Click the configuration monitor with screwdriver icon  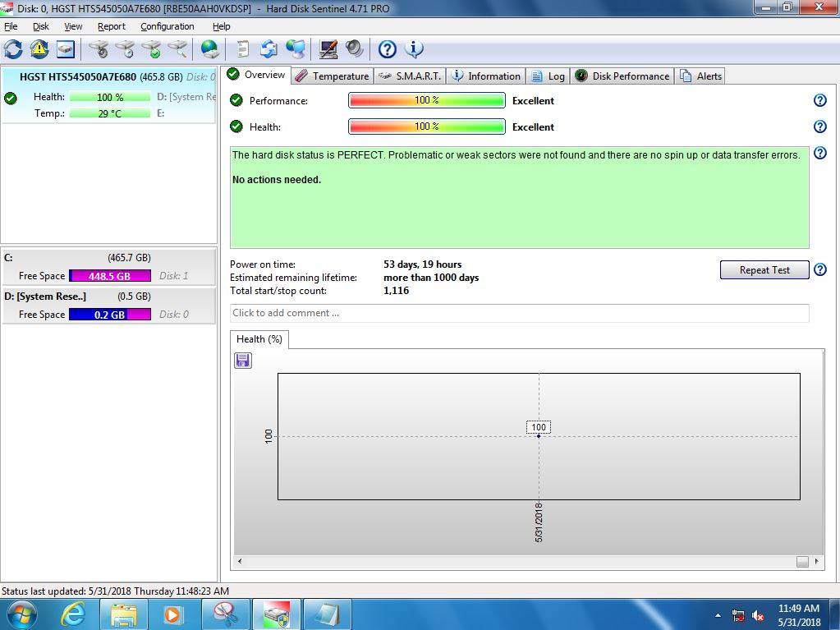pyautogui.click(x=328, y=49)
